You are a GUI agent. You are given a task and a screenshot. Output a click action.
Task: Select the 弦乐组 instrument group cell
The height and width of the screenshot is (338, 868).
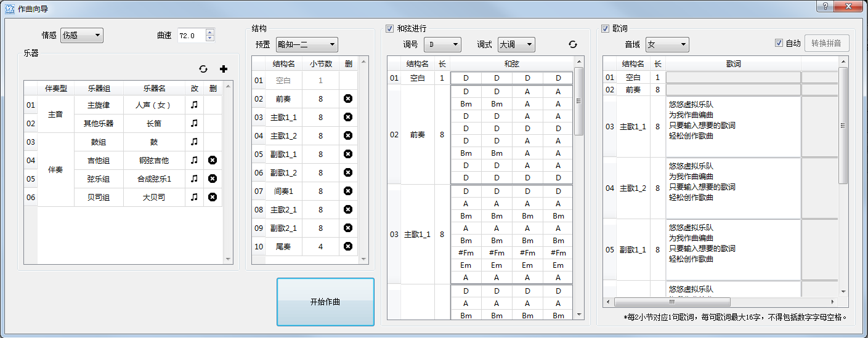[99, 179]
